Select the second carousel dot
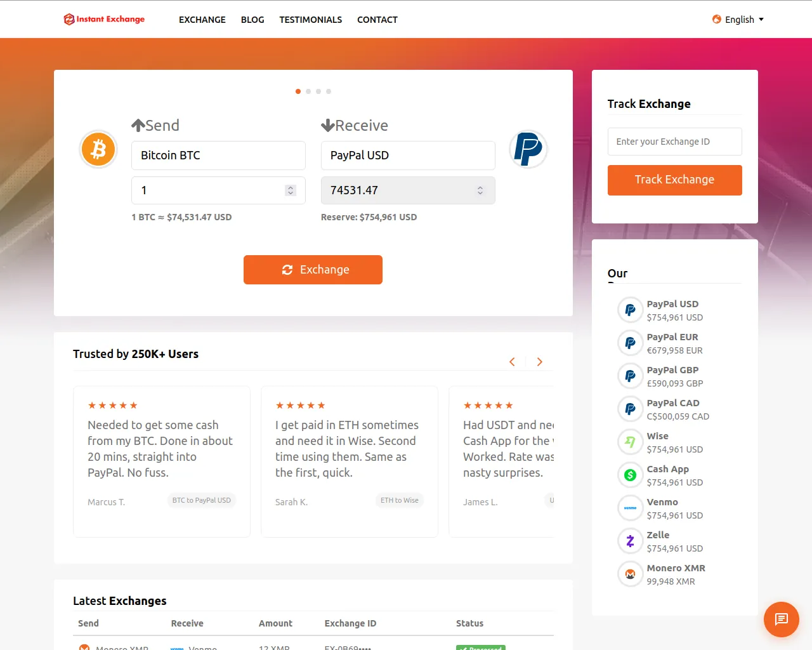812x650 pixels. (308, 91)
